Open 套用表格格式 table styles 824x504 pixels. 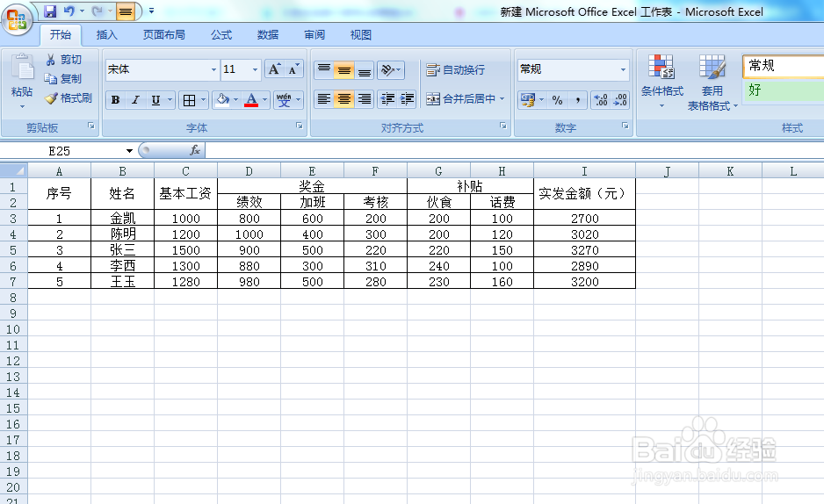712,83
